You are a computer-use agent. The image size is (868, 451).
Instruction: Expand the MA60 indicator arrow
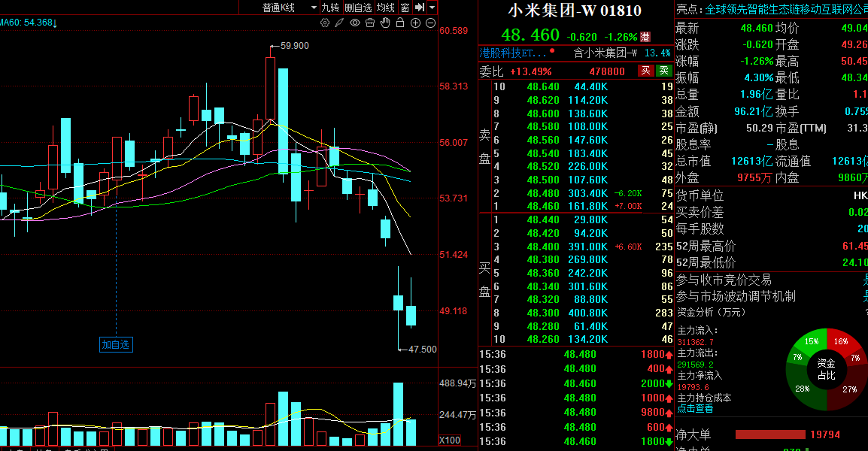coord(55,23)
